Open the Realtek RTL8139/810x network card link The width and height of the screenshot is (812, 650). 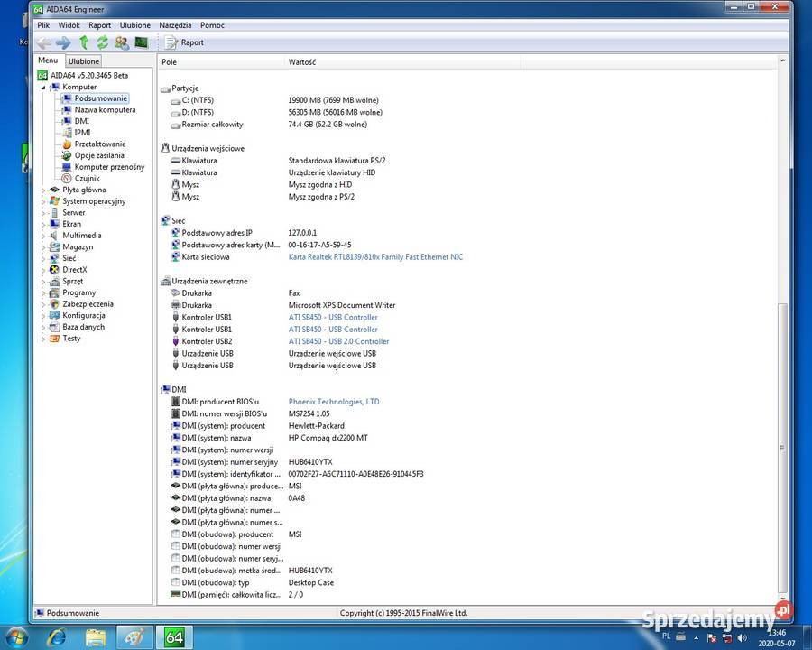[x=375, y=257]
